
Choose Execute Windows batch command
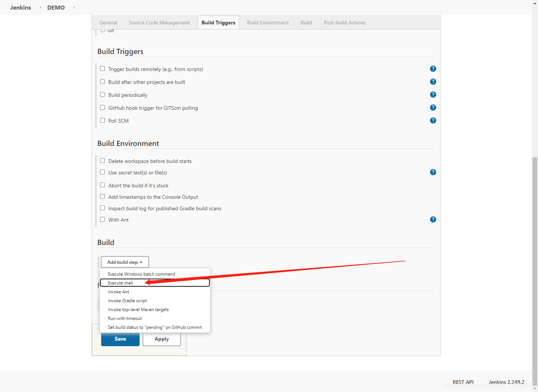(x=155, y=274)
